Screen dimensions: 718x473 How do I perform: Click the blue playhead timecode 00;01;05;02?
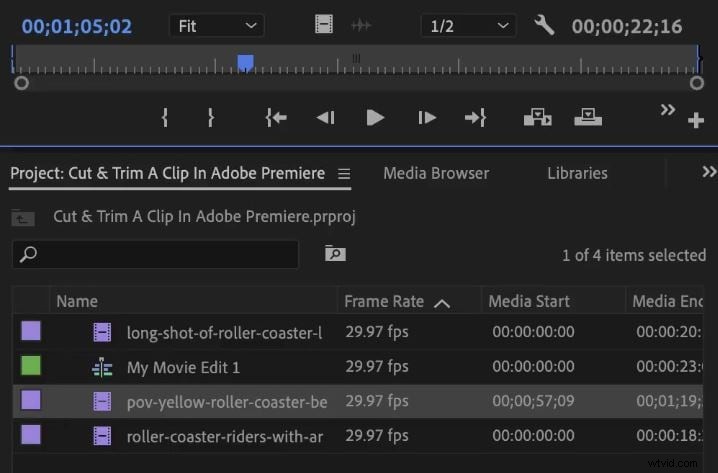tap(77, 27)
